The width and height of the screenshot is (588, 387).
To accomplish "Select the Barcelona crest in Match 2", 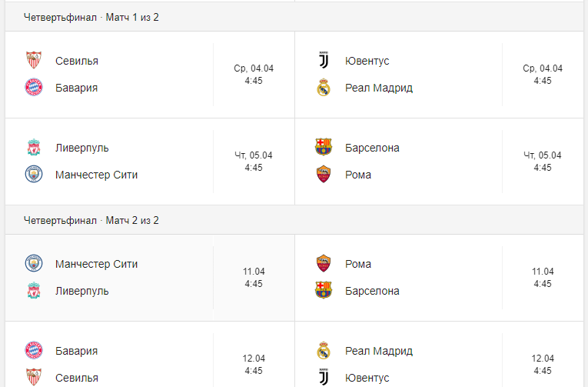I will click(x=323, y=291).
